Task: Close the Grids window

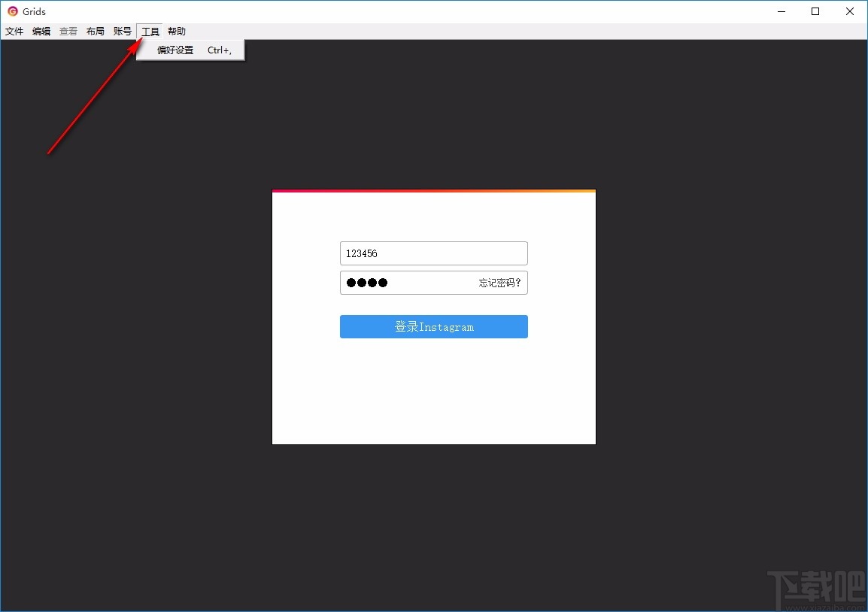Action: tap(850, 11)
